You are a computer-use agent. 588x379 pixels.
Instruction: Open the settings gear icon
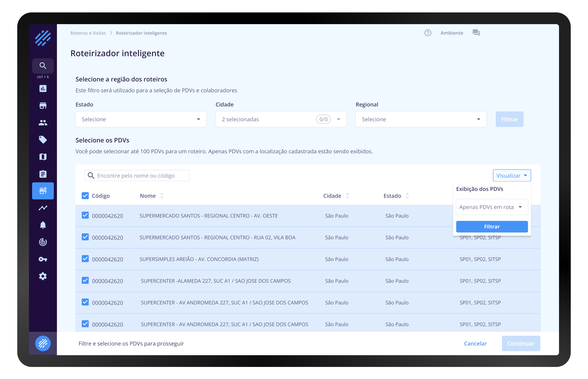point(43,276)
